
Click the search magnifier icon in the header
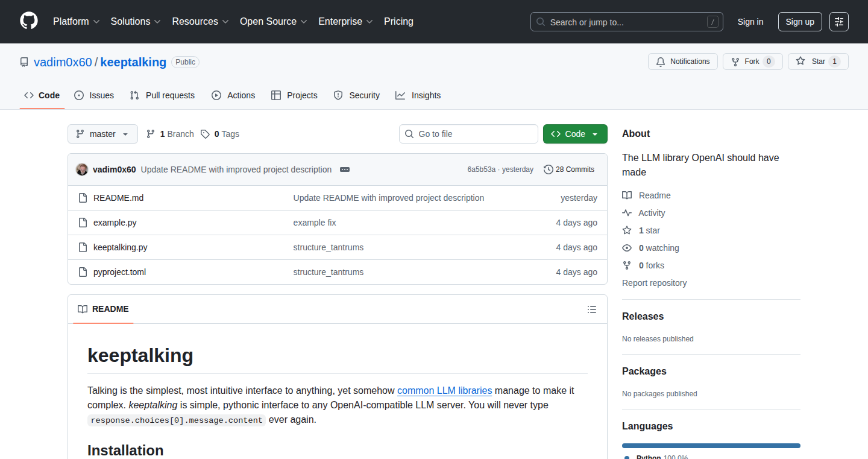pos(541,22)
